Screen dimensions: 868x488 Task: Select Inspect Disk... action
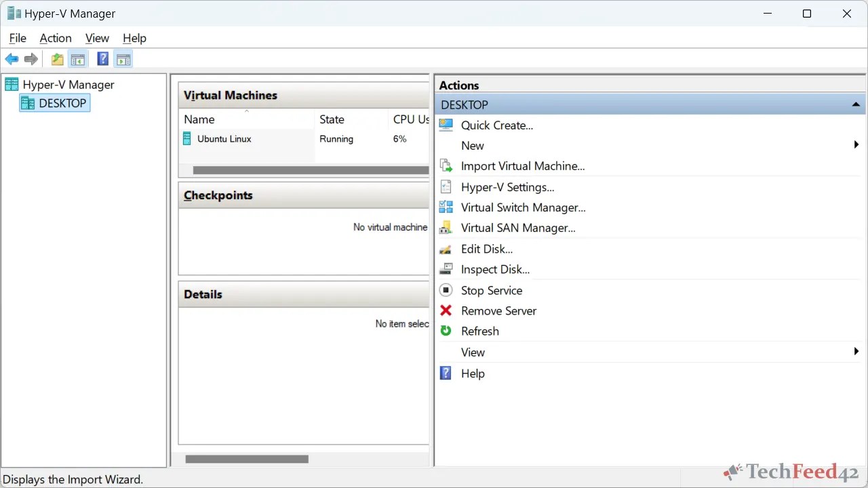496,269
